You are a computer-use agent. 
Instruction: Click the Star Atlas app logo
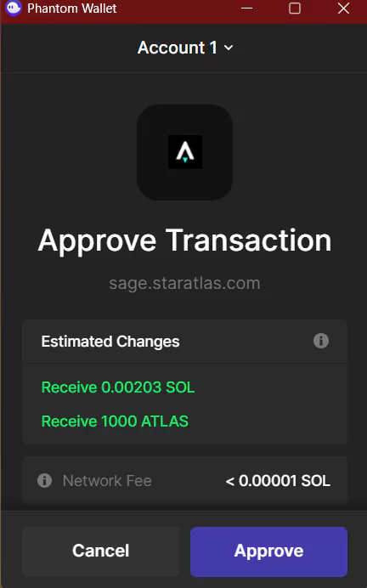[185, 152]
